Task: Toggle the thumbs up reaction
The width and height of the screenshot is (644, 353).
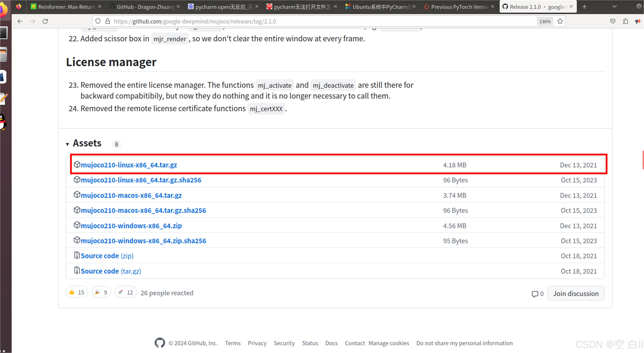Action: [x=77, y=292]
